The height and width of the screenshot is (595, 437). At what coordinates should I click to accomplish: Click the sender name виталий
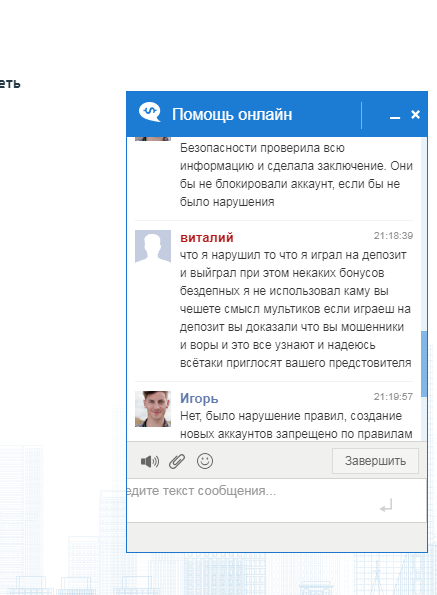(207, 238)
